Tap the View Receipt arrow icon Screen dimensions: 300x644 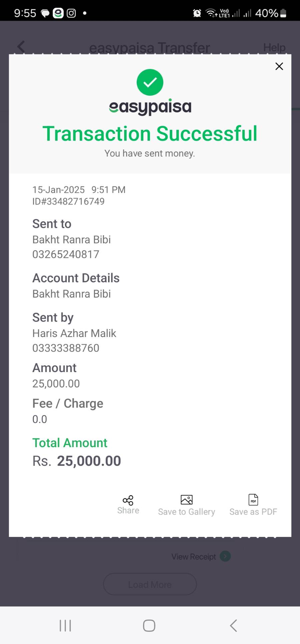coord(225,556)
